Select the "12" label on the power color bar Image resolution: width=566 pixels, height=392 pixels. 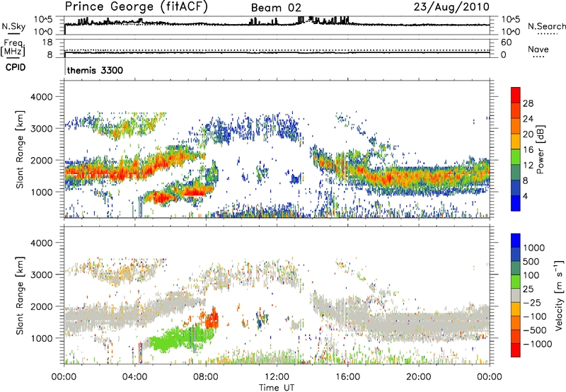[528, 166]
